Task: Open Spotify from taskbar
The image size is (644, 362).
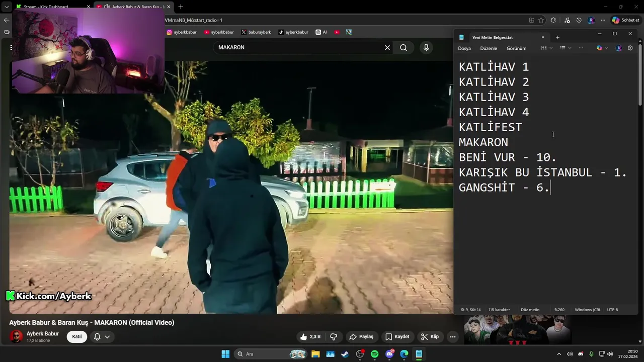Action: click(x=374, y=354)
